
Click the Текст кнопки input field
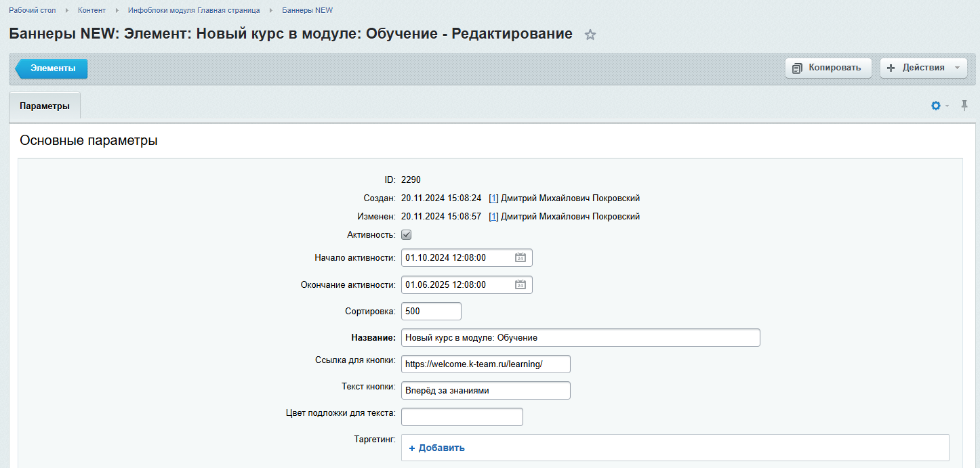[x=486, y=391]
